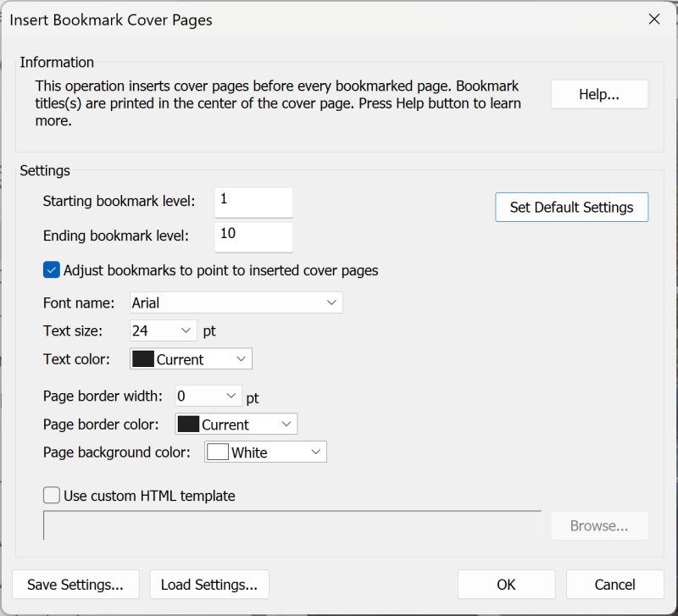Click the Browse button

tap(599, 525)
